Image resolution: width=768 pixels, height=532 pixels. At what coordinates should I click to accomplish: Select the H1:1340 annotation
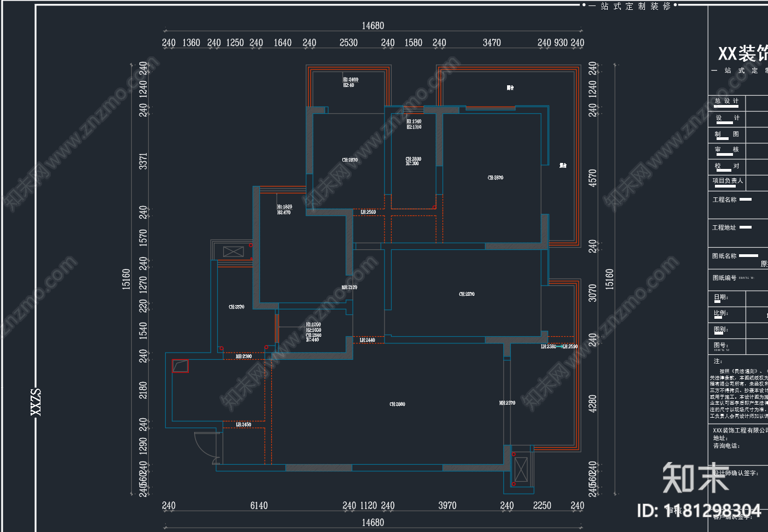[x=414, y=121]
